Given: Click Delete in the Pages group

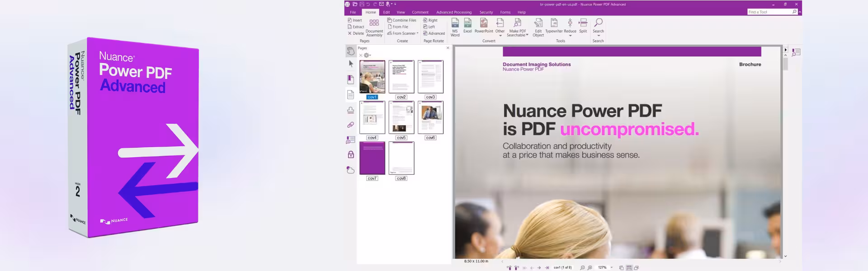Looking at the screenshot, I should tap(356, 33).
